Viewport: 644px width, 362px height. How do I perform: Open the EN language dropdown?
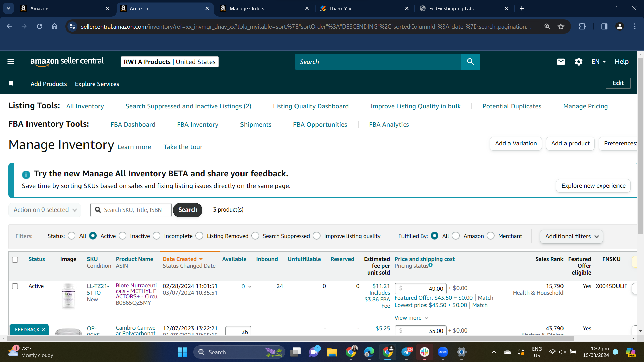coord(599,62)
